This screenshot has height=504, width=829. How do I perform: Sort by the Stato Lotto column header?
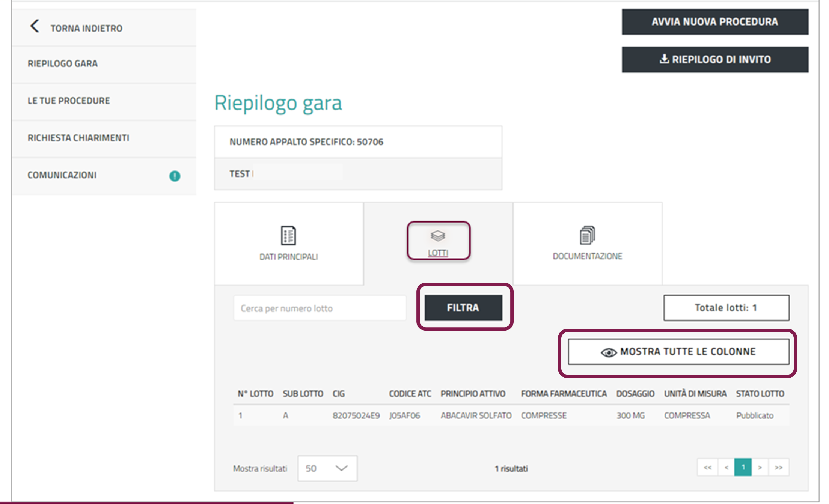(760, 394)
